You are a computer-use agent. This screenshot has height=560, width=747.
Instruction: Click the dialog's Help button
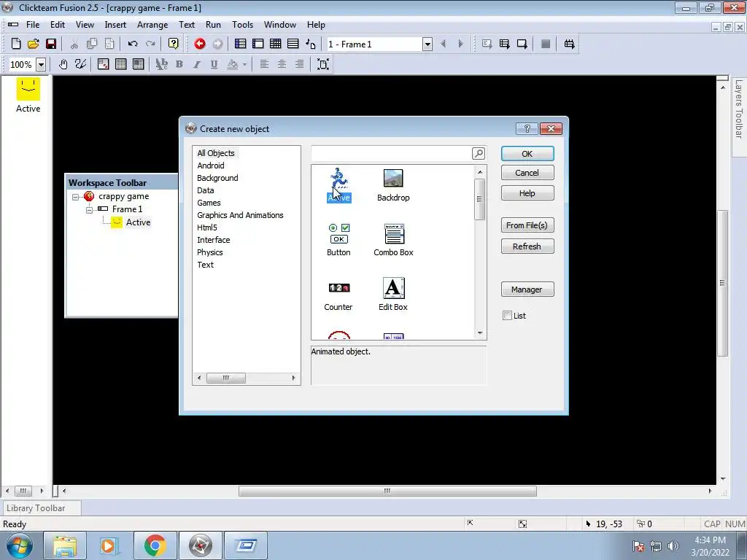527,193
